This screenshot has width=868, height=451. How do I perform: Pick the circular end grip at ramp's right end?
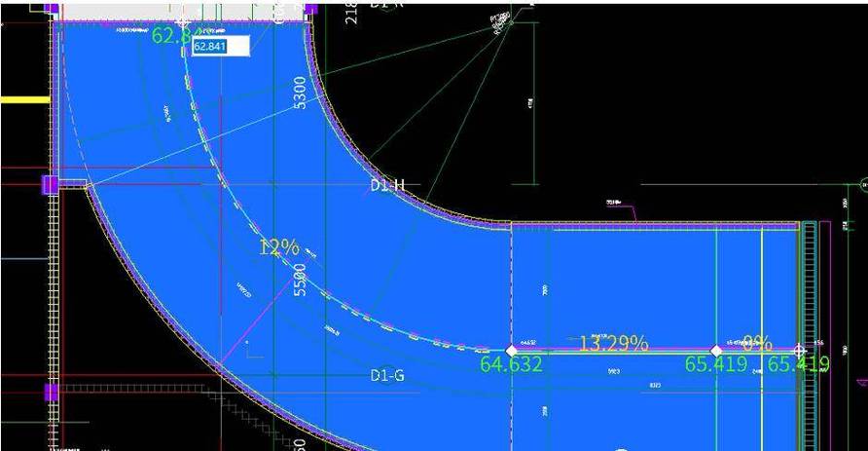click(x=799, y=350)
